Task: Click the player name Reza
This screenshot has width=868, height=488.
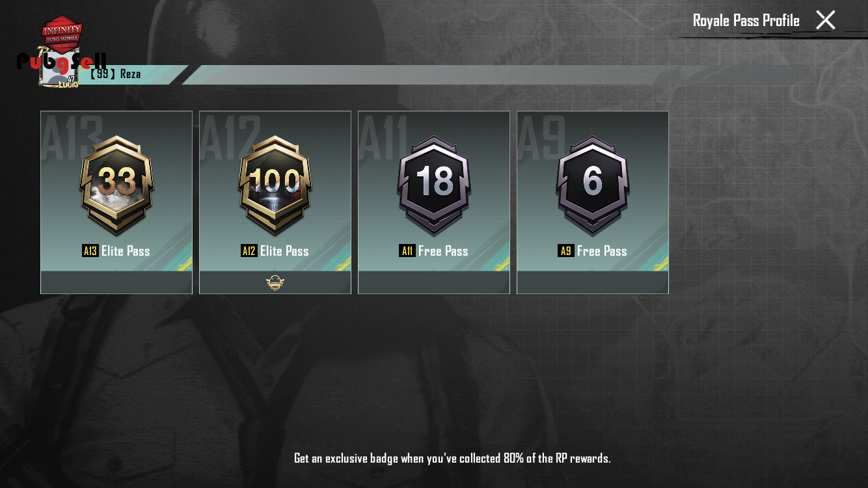Action: [x=130, y=74]
